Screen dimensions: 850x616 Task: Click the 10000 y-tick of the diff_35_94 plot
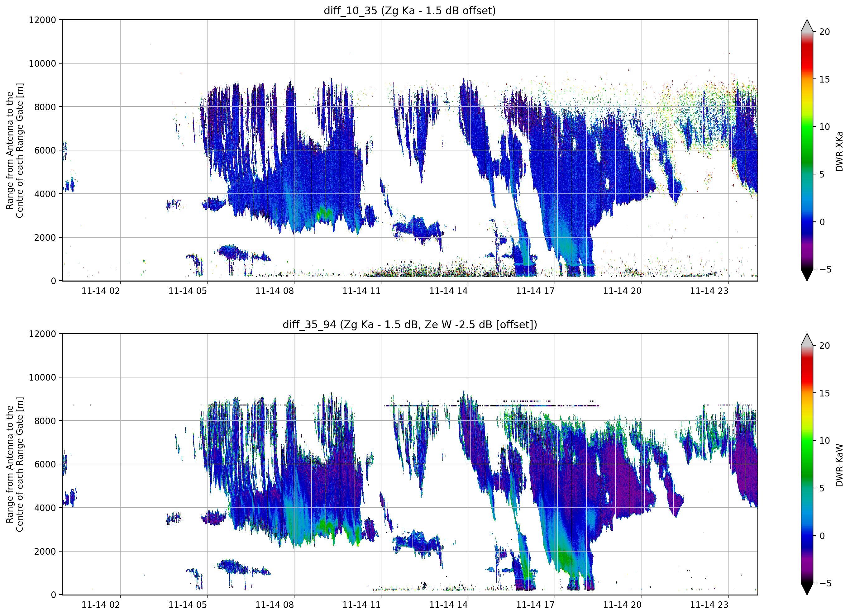[42, 378]
